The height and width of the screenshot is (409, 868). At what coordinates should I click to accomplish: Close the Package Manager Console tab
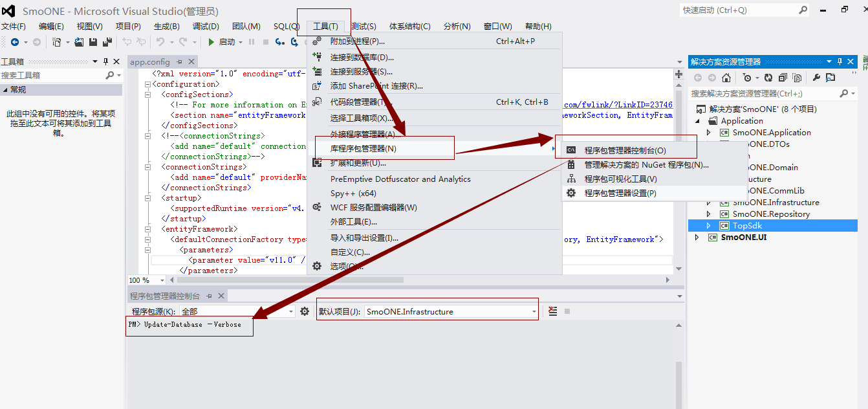click(x=221, y=296)
